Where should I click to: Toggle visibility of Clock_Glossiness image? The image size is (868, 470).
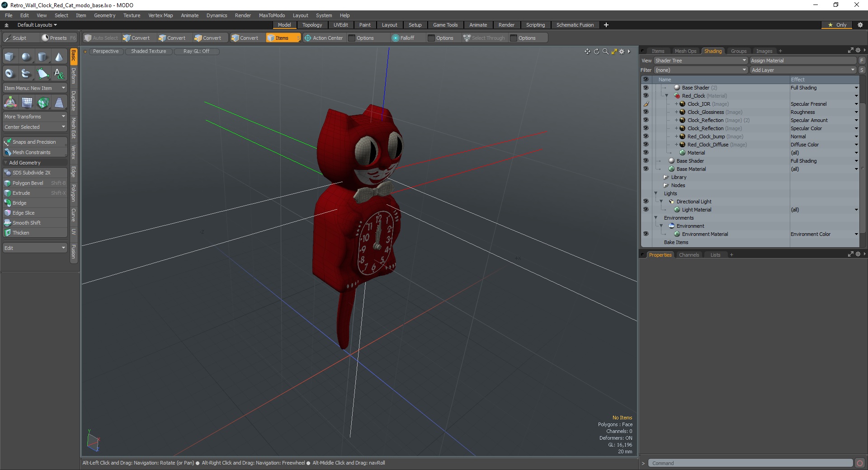[646, 112]
